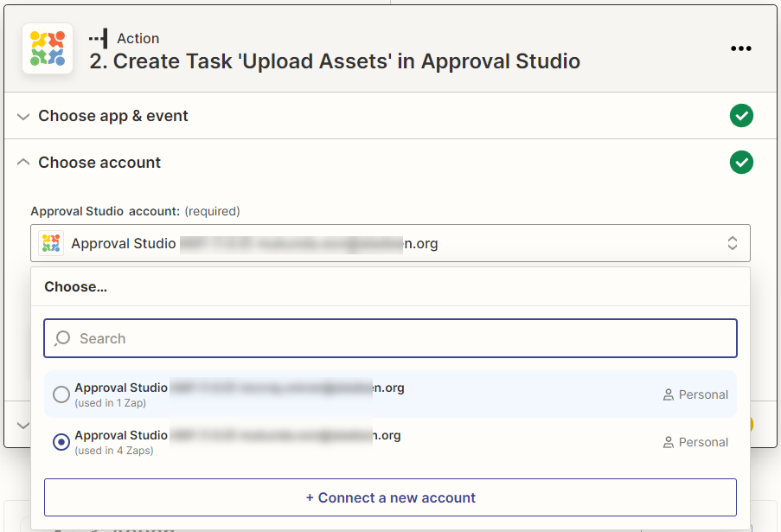The width and height of the screenshot is (781, 532).
Task: Click the Choose account section title
Action: (x=99, y=163)
